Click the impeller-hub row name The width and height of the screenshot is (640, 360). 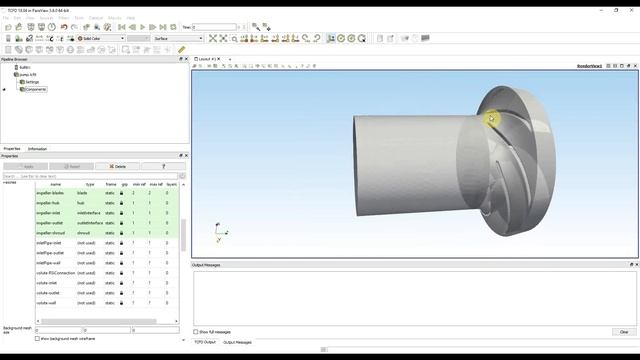[48, 203]
